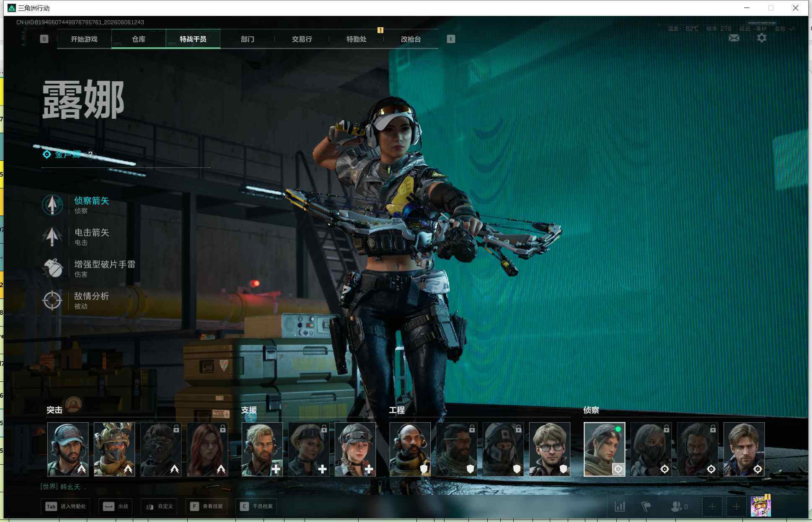Image resolution: width=812 pixels, height=522 pixels.
Task: Select locked second 工程 bearded operator
Action: [457, 449]
